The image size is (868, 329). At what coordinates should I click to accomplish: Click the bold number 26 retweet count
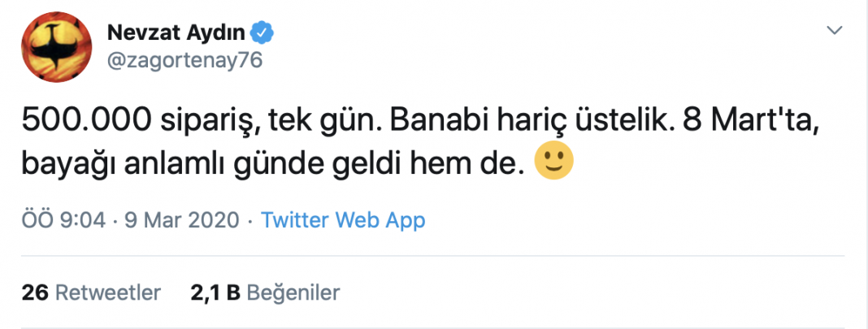[36, 292]
